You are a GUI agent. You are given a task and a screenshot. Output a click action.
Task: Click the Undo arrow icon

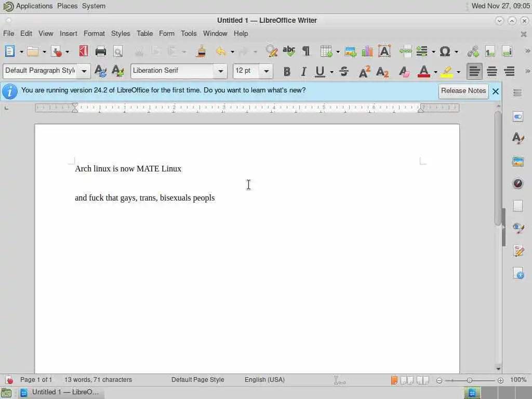(x=221, y=51)
